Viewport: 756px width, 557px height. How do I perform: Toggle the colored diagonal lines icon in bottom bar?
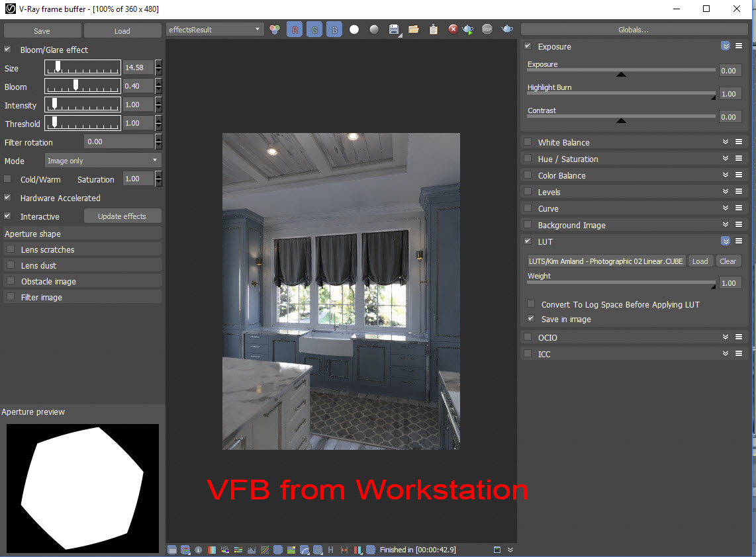click(x=265, y=550)
